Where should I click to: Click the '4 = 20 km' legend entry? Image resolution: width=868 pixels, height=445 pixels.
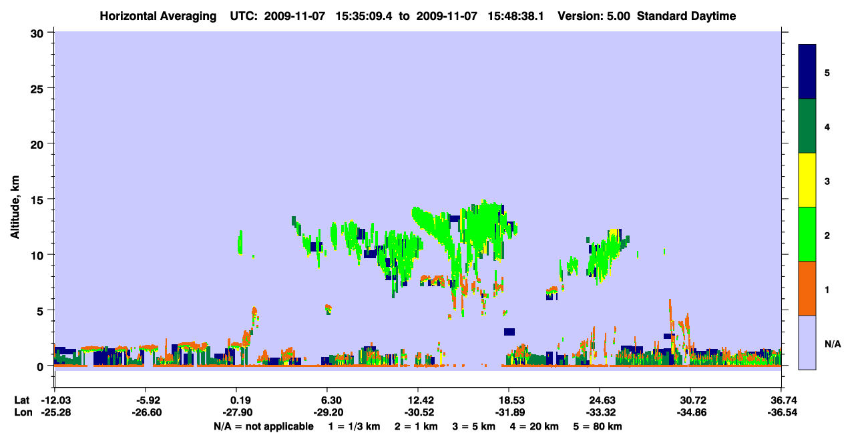pos(535,426)
